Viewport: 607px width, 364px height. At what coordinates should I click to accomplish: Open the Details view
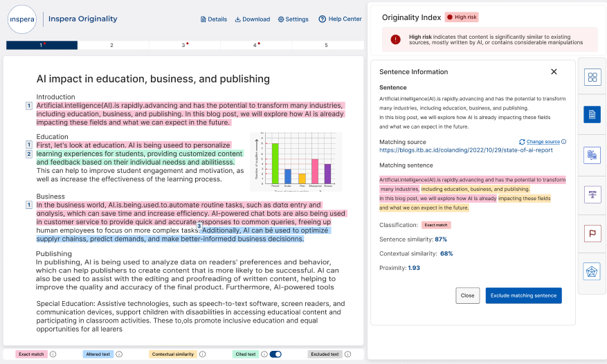pyautogui.click(x=214, y=19)
